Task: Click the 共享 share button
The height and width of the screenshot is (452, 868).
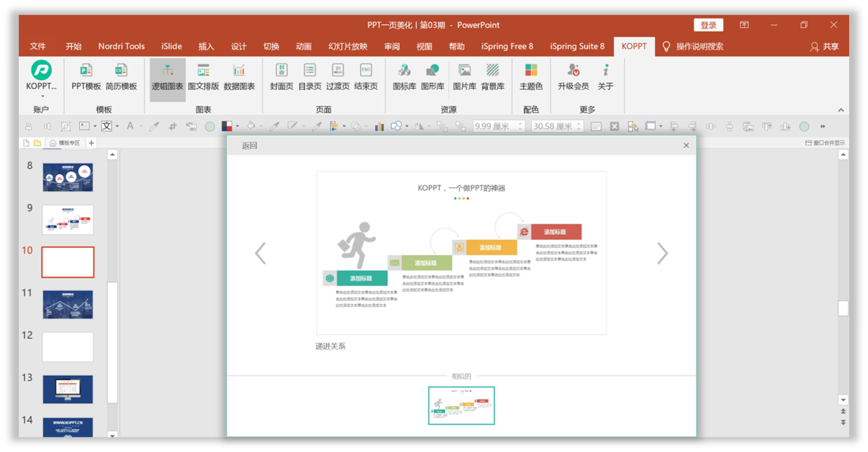Action: 824,46
